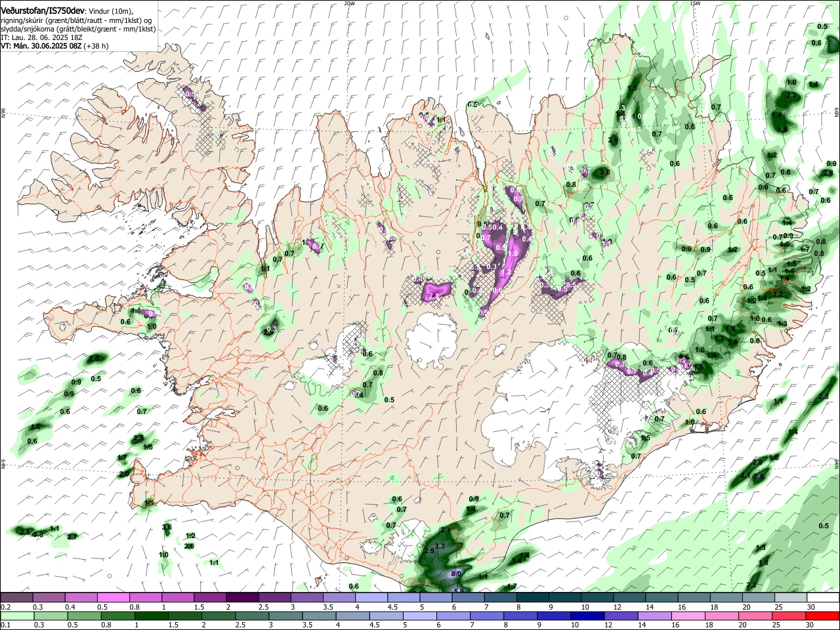The width and height of the screenshot is (840, 630).
Task: Choose the 0.3 swatch in the upper purple scale
Action: click(x=49, y=597)
